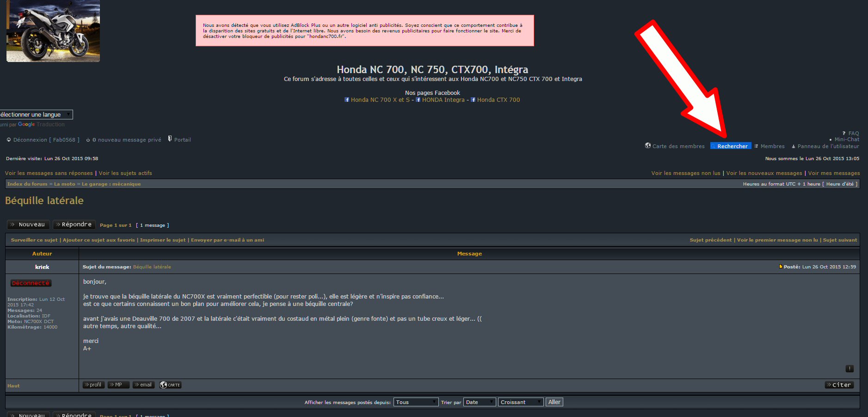Open Carte des membres in the top navigation
The width and height of the screenshot is (868, 417).
(x=678, y=146)
